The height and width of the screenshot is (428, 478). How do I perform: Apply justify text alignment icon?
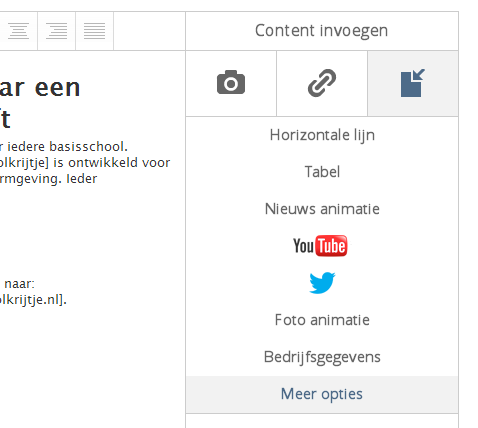[94, 31]
